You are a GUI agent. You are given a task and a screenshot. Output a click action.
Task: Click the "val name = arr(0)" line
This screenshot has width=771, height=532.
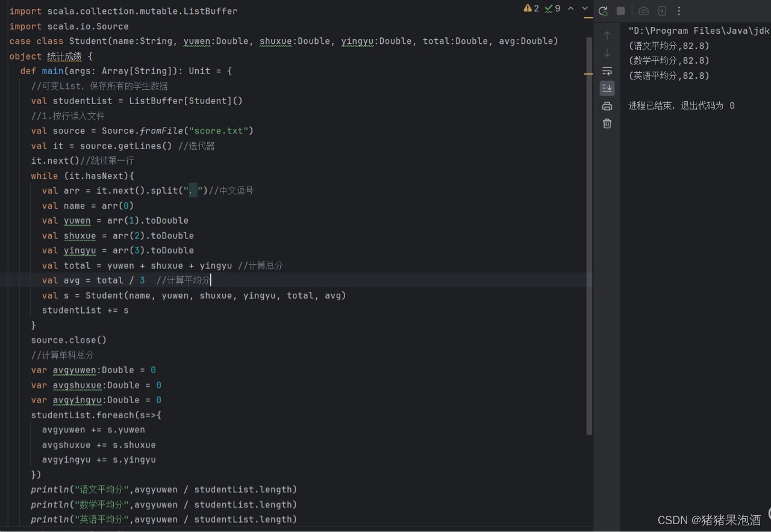point(88,206)
